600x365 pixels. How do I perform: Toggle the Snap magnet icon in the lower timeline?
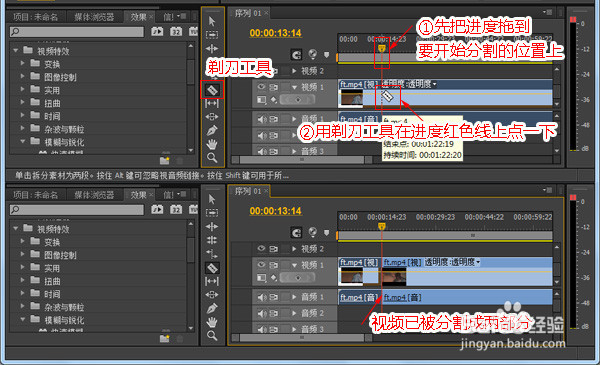pos(297,233)
